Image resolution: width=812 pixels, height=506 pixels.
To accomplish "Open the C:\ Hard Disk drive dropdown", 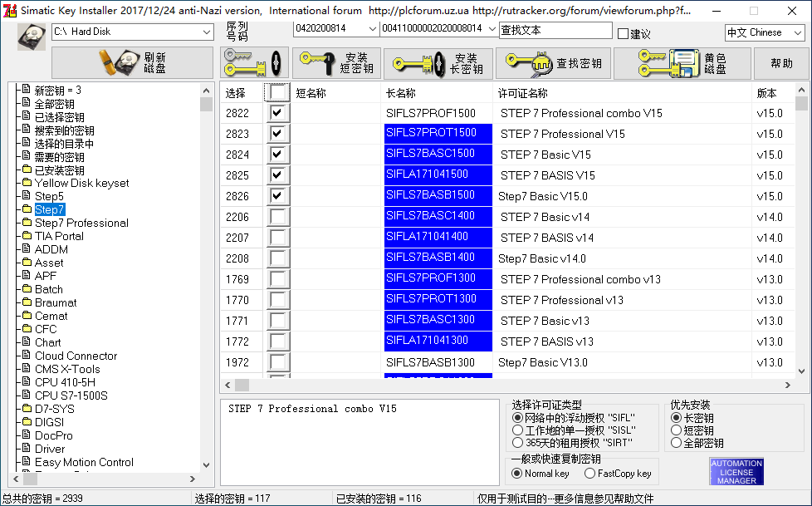I will [x=206, y=32].
